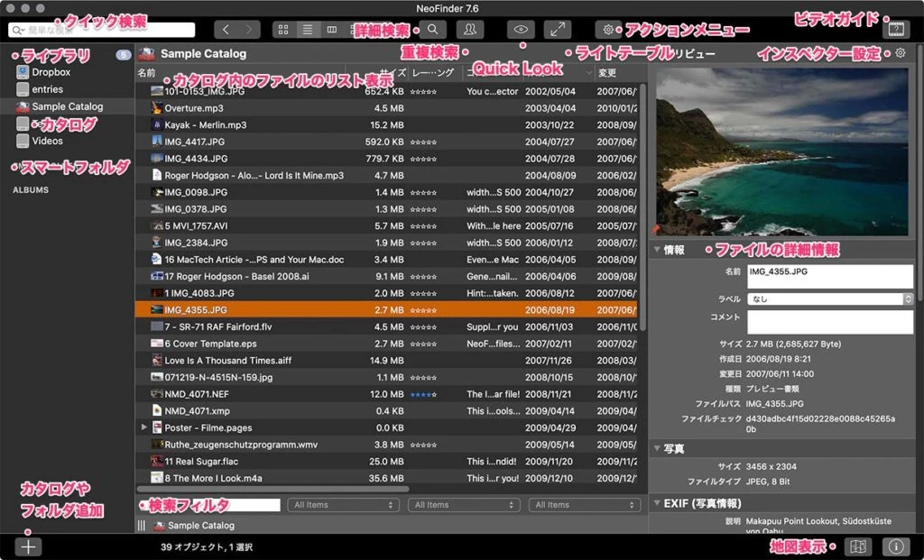Switch to icon grid view
924x560 pixels.
(x=283, y=30)
